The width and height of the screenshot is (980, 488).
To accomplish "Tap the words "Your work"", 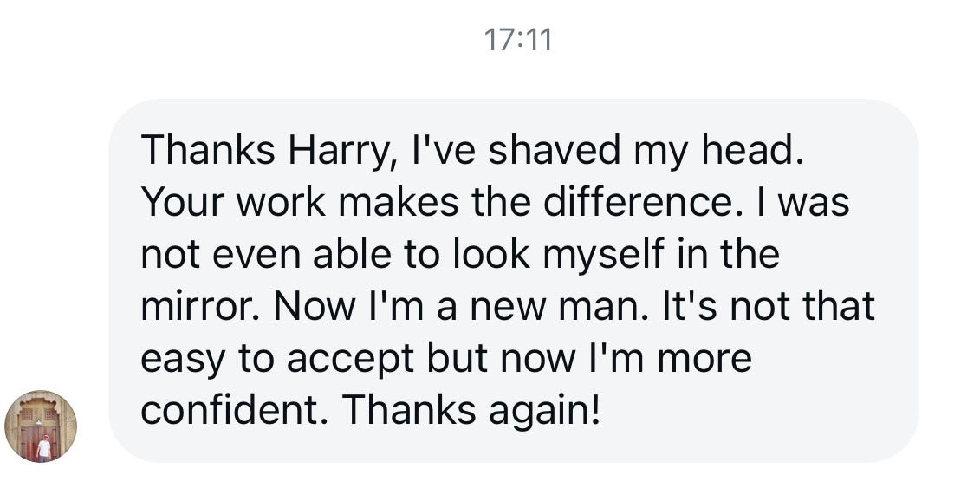I will tap(231, 203).
